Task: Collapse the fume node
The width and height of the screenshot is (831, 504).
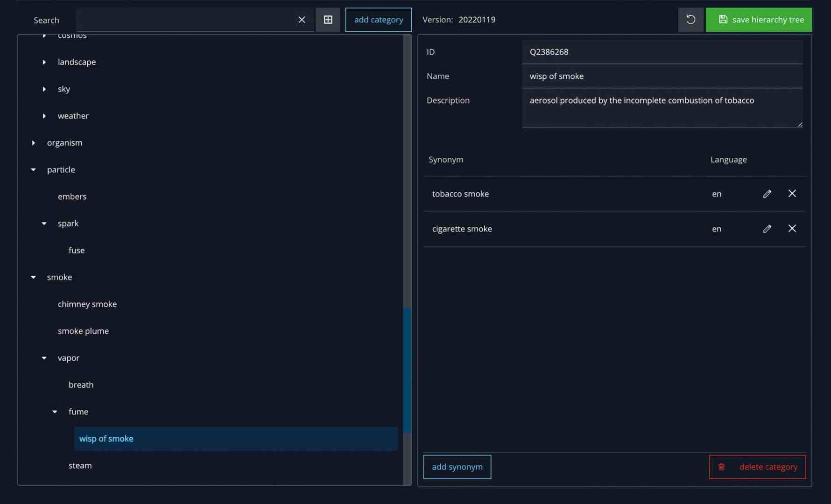Action: point(55,412)
